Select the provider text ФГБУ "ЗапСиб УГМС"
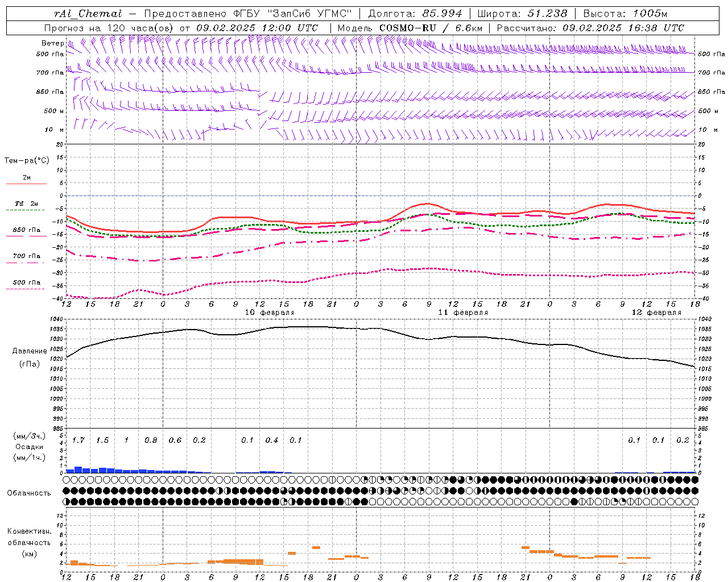This screenshot has height=582, width=728. click(x=293, y=14)
